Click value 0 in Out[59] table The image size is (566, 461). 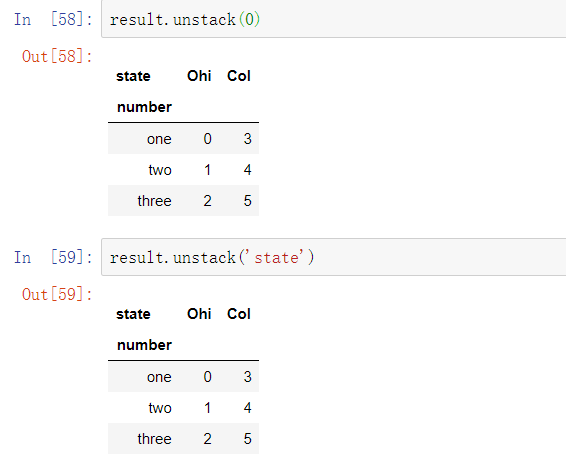pyautogui.click(x=208, y=377)
